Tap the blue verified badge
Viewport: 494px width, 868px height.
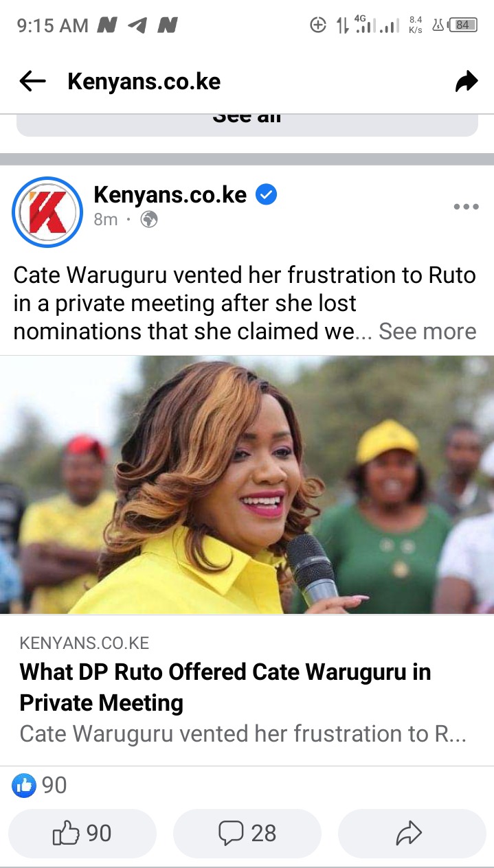pos(266,195)
